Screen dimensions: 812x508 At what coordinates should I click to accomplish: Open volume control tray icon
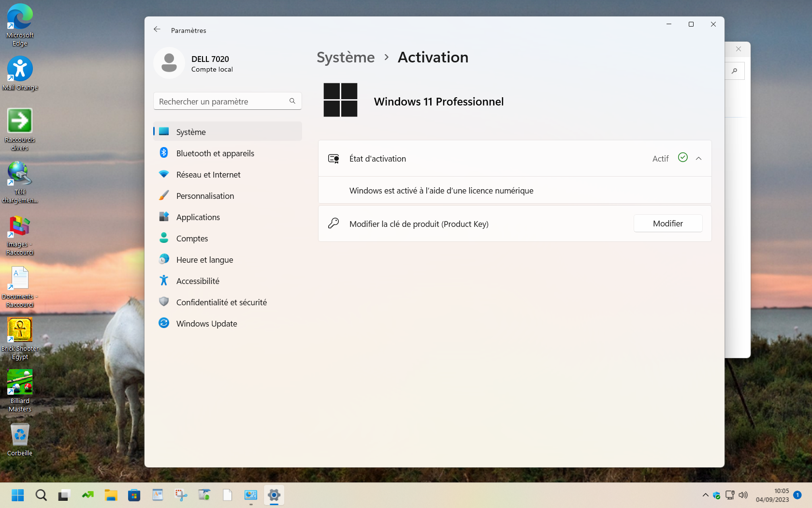[743, 495]
